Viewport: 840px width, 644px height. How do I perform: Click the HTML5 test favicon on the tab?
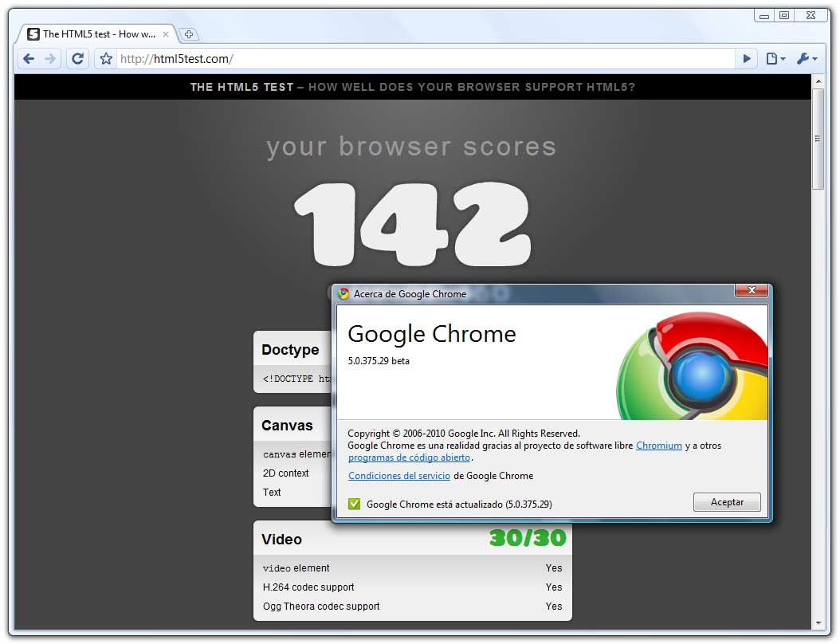(x=33, y=34)
